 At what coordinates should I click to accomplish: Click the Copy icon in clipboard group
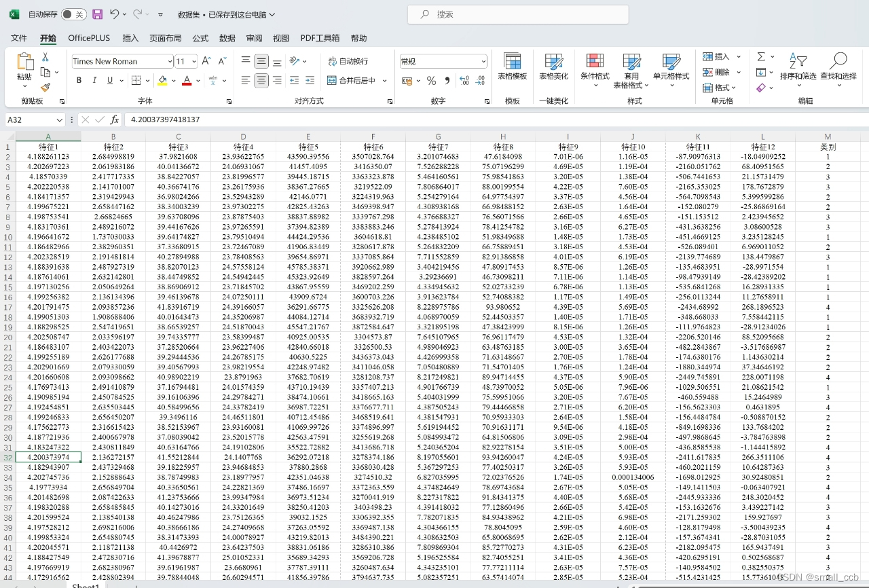tap(45, 72)
